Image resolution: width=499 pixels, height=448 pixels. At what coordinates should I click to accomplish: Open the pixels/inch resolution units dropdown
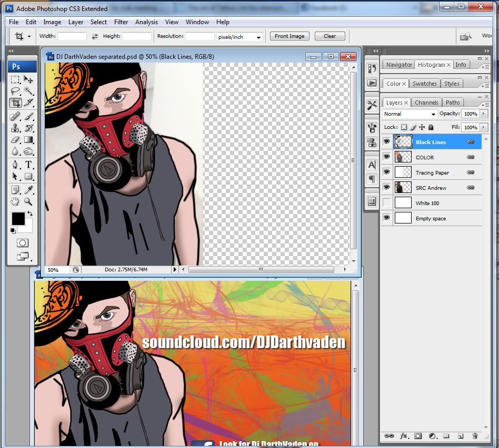pos(239,37)
